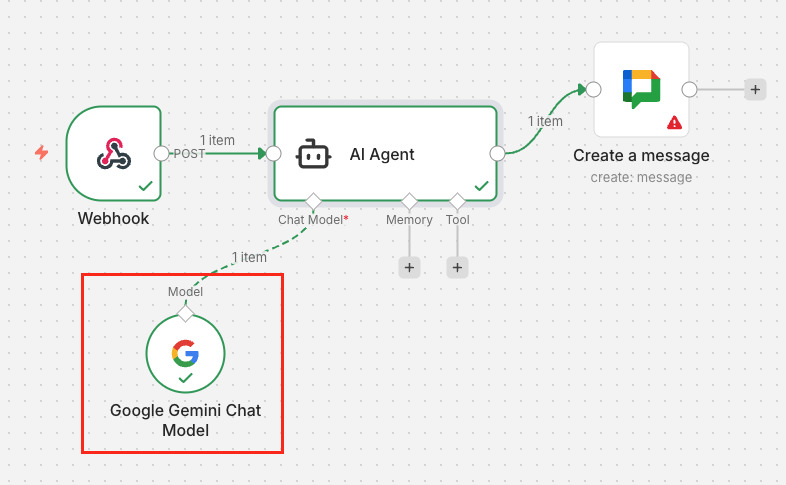Click the Chat Model diamond connector on AI Agent

pos(313,201)
